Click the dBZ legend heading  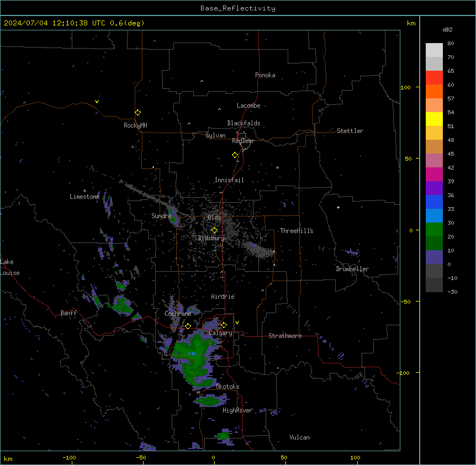click(x=447, y=30)
